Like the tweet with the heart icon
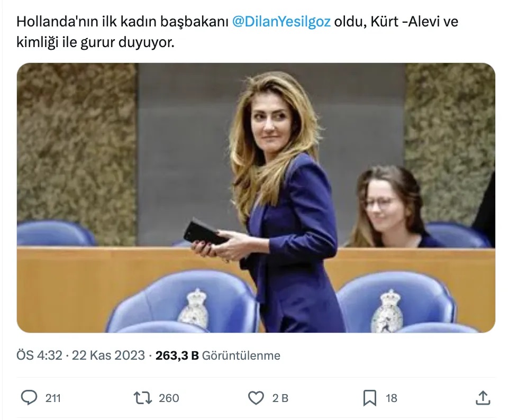The width and height of the screenshot is (509, 420). [x=256, y=398]
